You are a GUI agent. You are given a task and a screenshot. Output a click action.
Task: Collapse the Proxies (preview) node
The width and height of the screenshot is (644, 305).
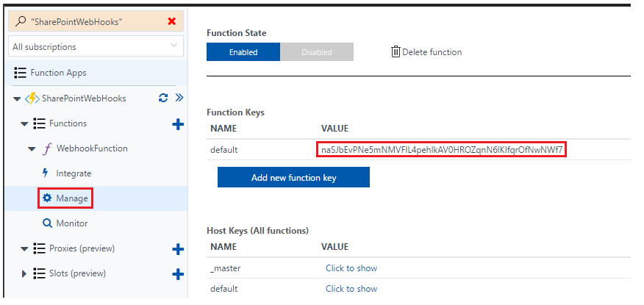[25, 248]
